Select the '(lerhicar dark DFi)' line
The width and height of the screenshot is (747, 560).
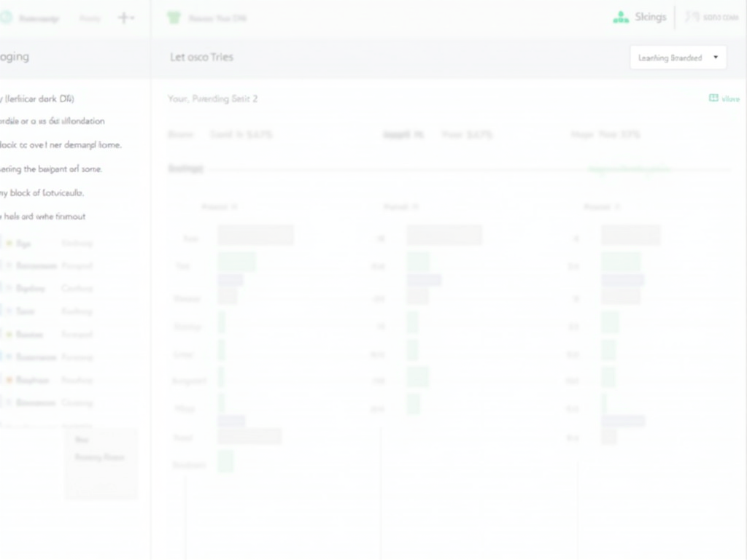point(38,99)
